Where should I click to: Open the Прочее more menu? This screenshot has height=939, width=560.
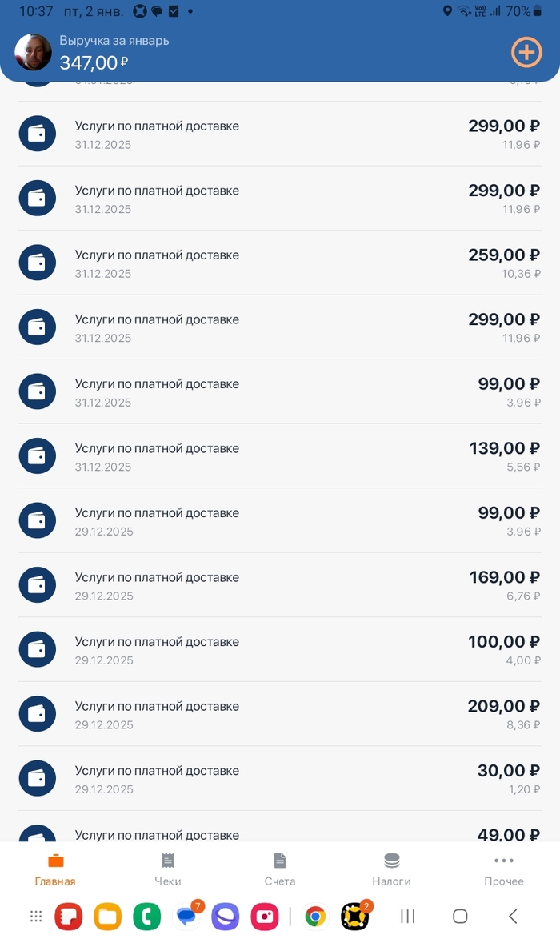(504, 869)
